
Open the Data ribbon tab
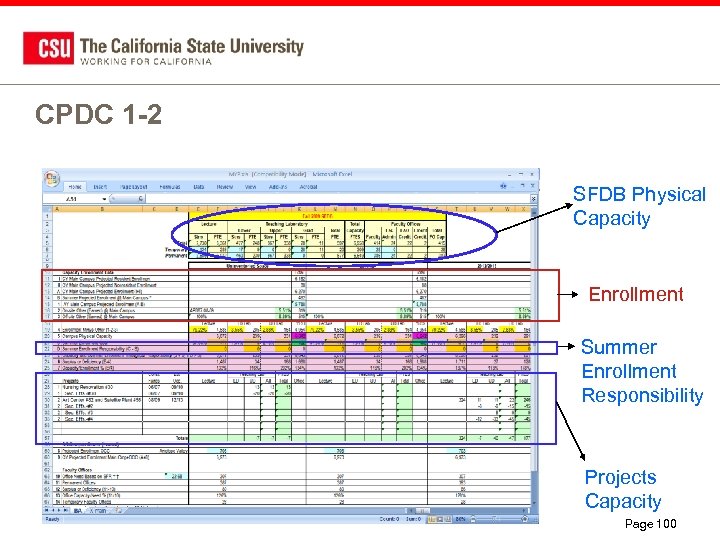(199, 187)
